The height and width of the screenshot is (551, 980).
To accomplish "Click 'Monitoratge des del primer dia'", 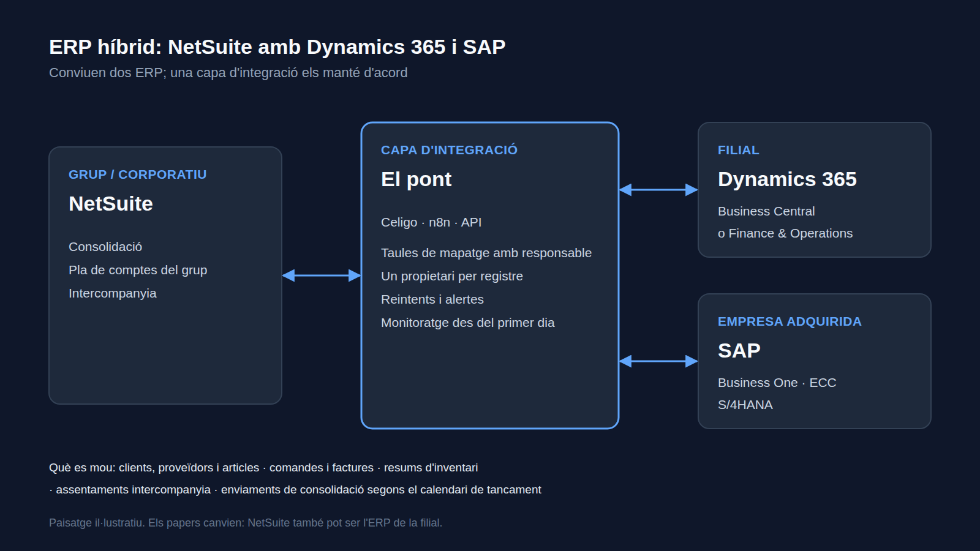I will tap(468, 323).
